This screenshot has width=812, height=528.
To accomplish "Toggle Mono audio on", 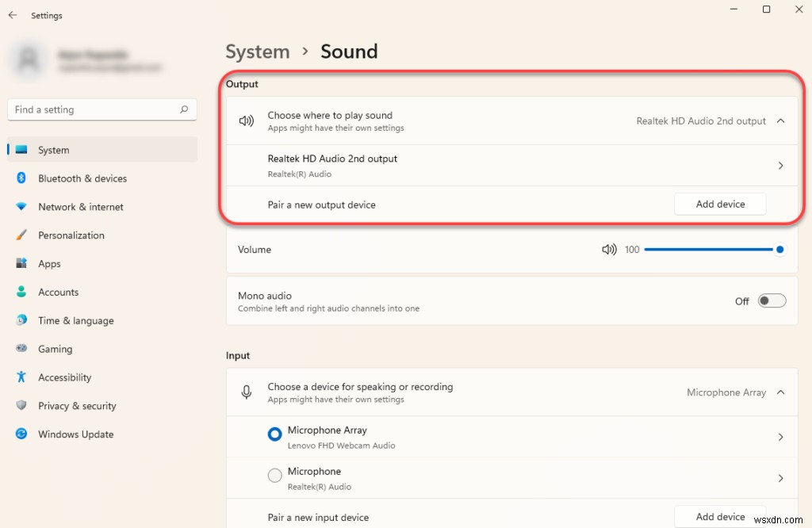I will [771, 300].
